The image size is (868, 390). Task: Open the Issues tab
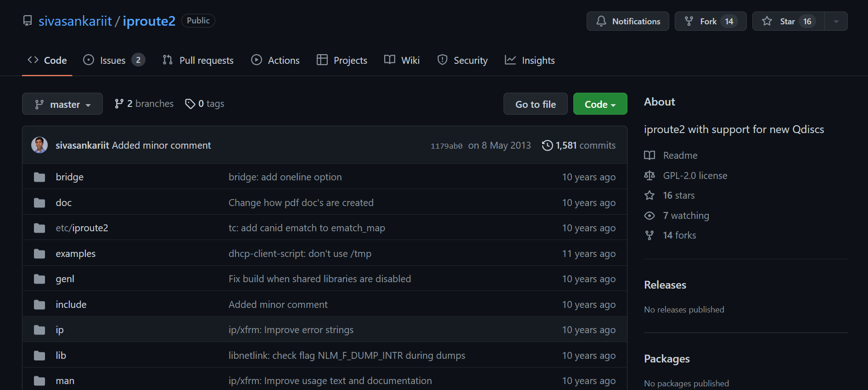(x=114, y=61)
